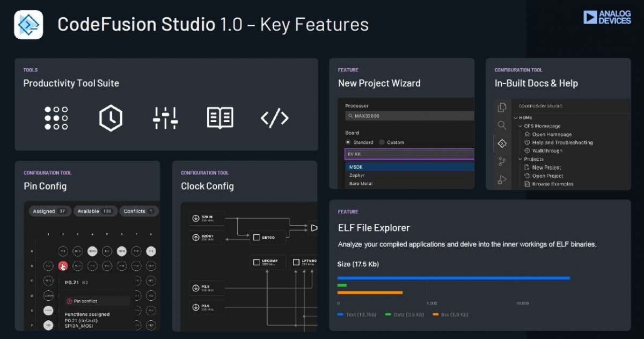Select the code brackets tool icon
Viewport: 644px width, 339px height.
[x=275, y=118]
